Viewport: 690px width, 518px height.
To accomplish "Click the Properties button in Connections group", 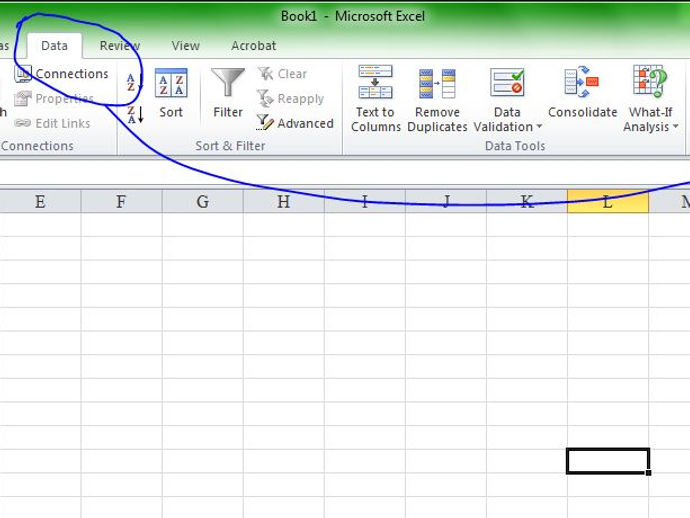I will 55,99.
